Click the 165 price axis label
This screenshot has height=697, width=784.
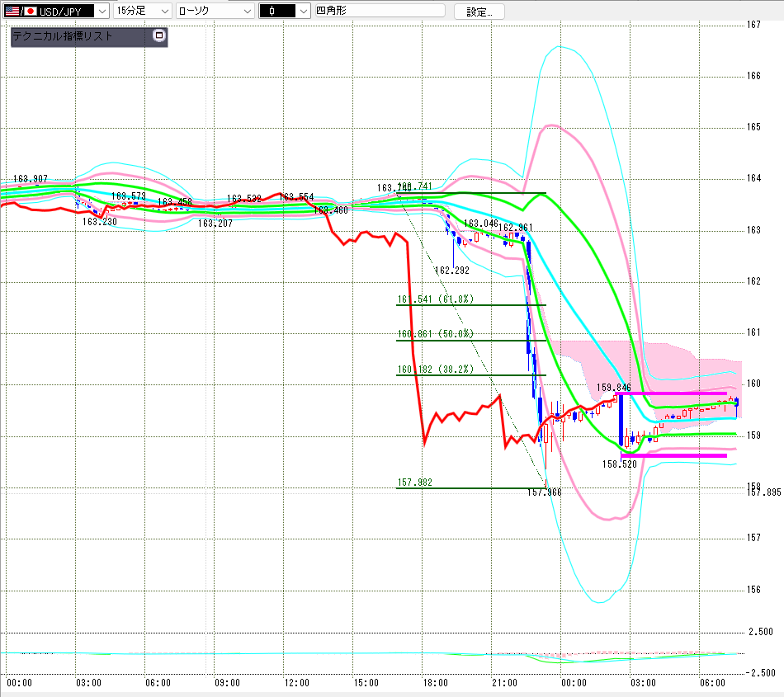click(x=753, y=127)
